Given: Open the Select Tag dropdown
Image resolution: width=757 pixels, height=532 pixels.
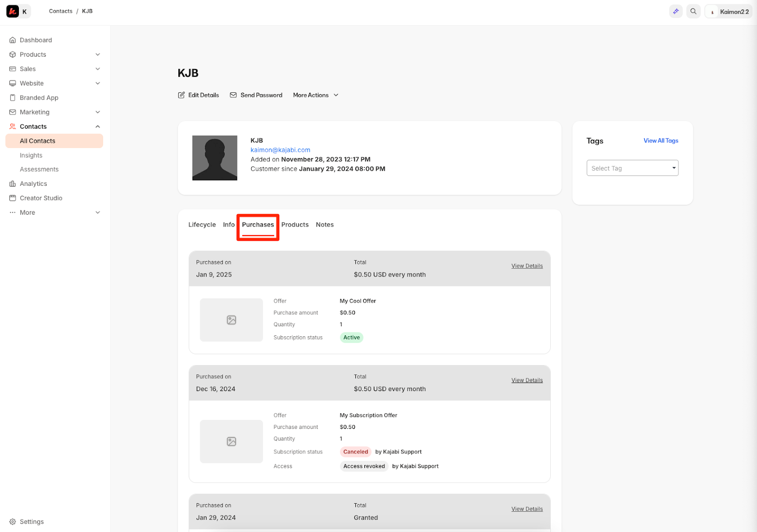Looking at the screenshot, I should (633, 168).
